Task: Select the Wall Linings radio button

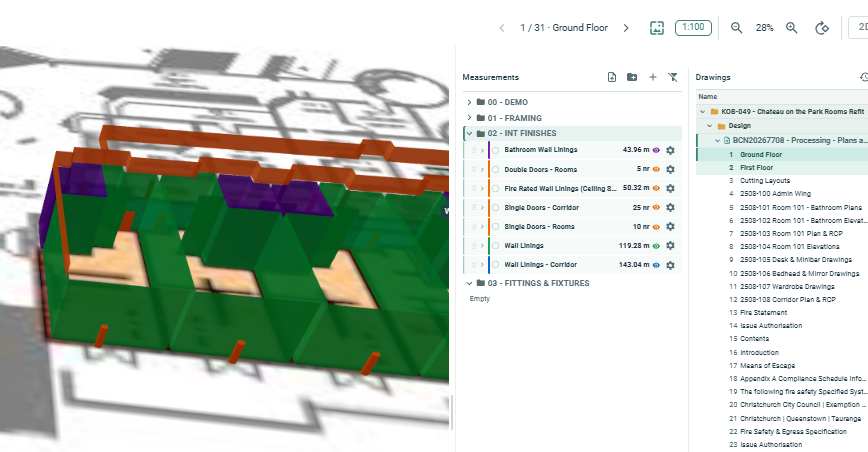Action: tap(495, 246)
